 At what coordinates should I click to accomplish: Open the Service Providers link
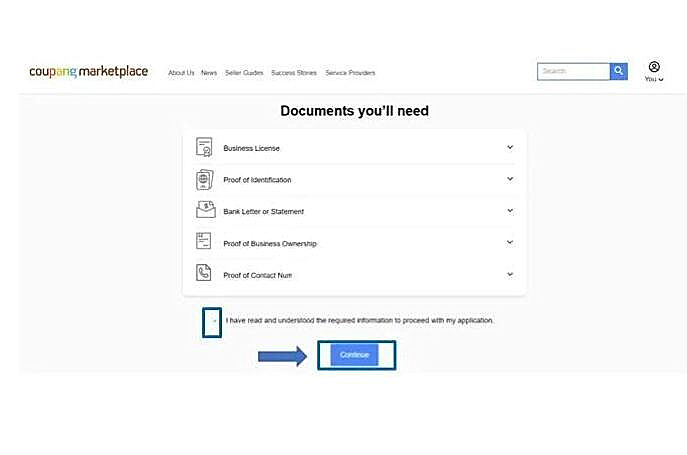350,73
